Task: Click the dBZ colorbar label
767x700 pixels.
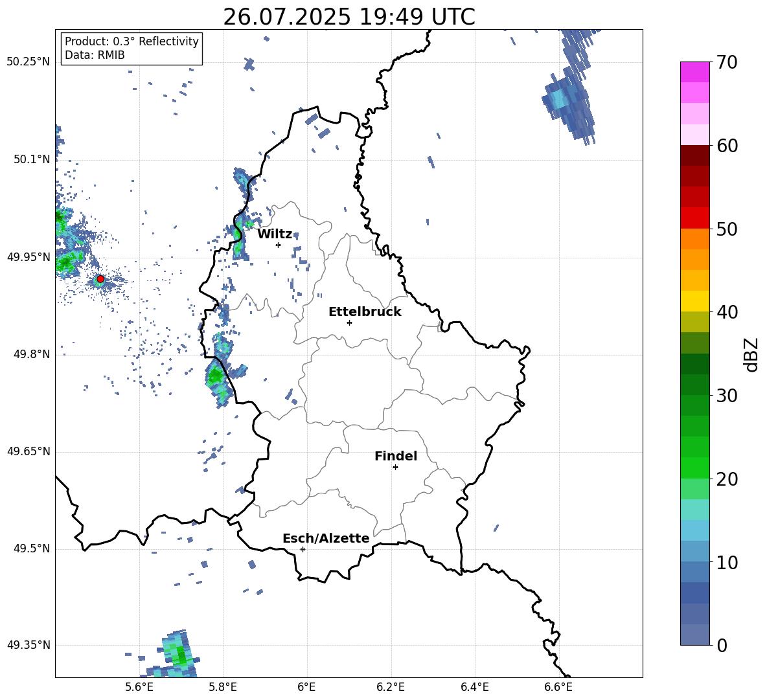Action: 752,354
